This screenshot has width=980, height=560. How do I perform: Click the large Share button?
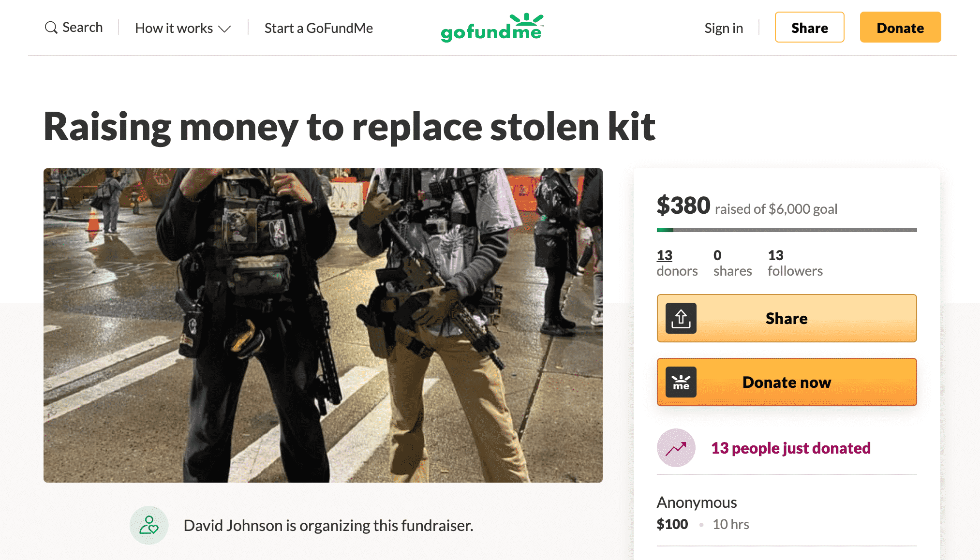[787, 318]
